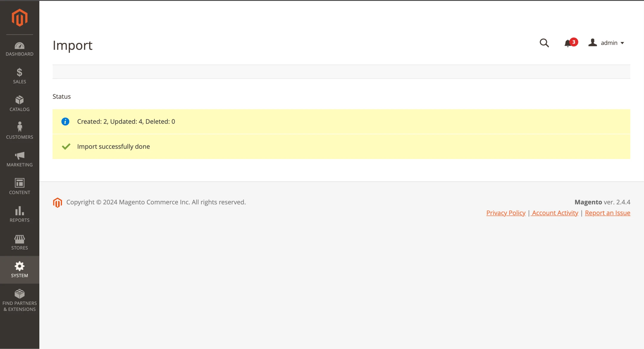Click the search magnifier icon

544,43
